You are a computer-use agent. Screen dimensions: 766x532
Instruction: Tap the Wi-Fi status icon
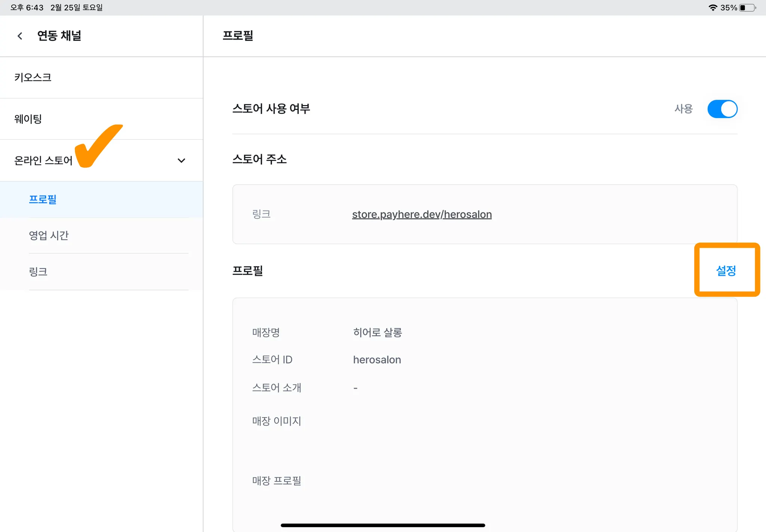(x=713, y=7)
